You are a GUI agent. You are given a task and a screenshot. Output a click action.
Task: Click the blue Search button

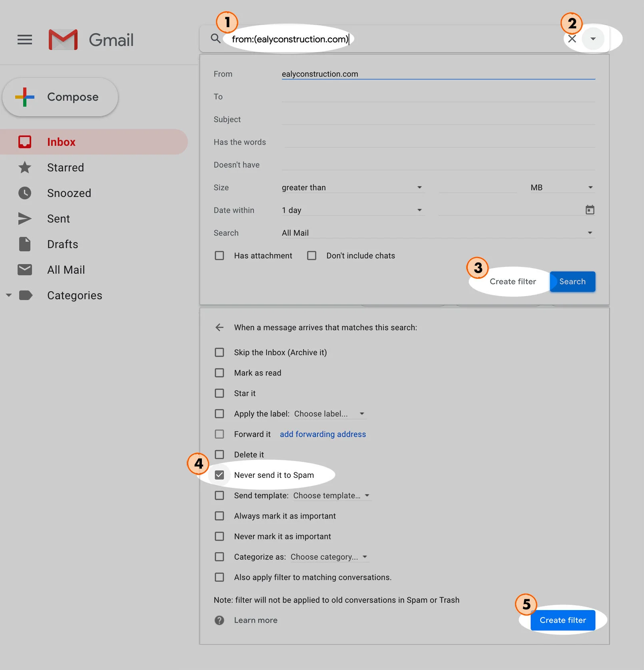(572, 281)
